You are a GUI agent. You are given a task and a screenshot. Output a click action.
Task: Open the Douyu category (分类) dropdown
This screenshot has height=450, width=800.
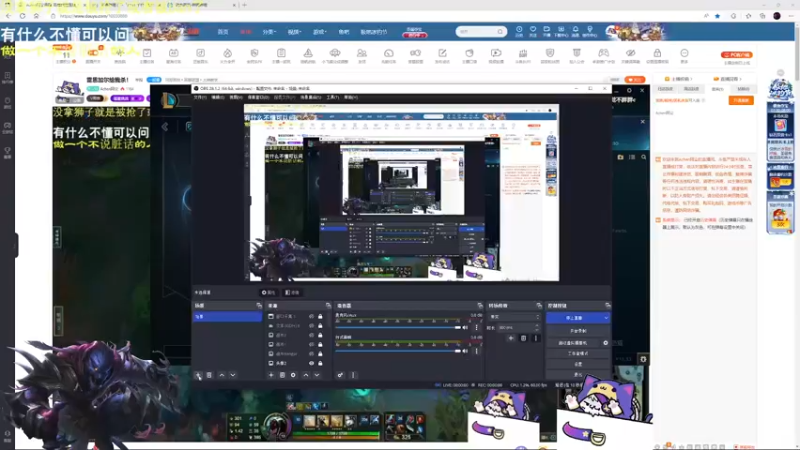tap(269, 32)
